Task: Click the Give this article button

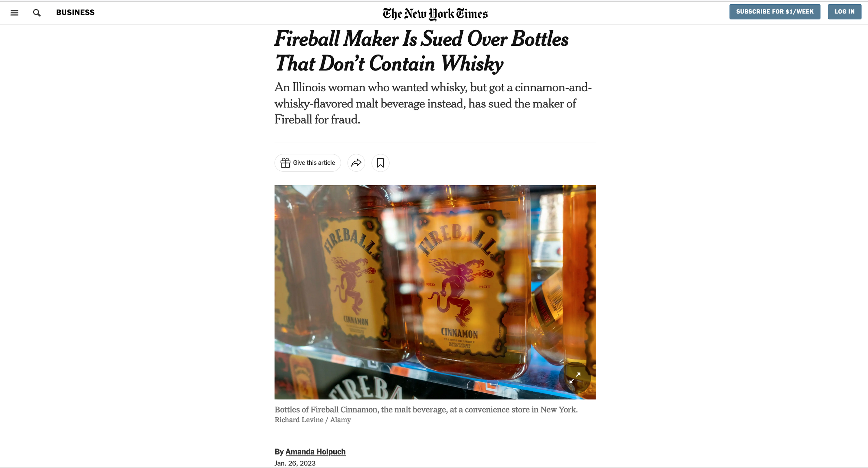Action: point(308,163)
